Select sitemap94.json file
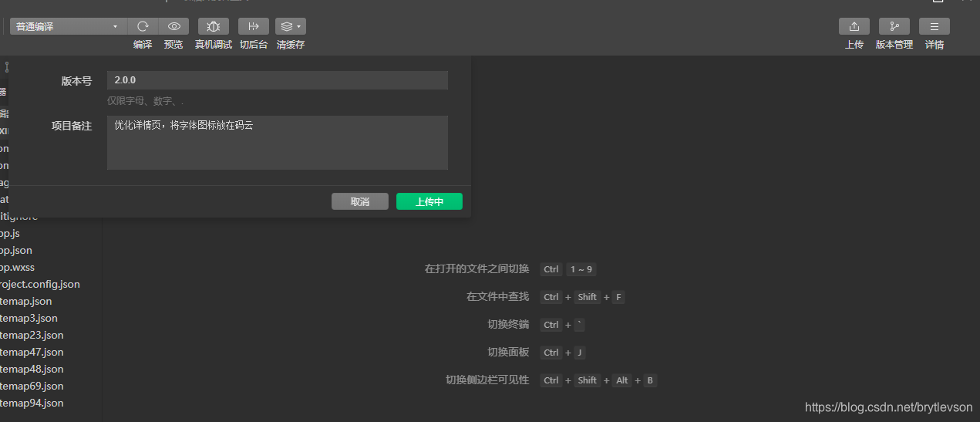Image resolution: width=980 pixels, height=422 pixels. [x=32, y=403]
